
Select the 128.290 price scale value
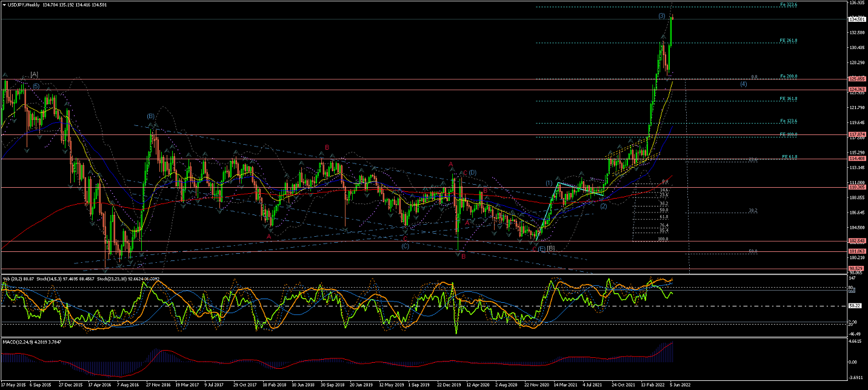856,62
